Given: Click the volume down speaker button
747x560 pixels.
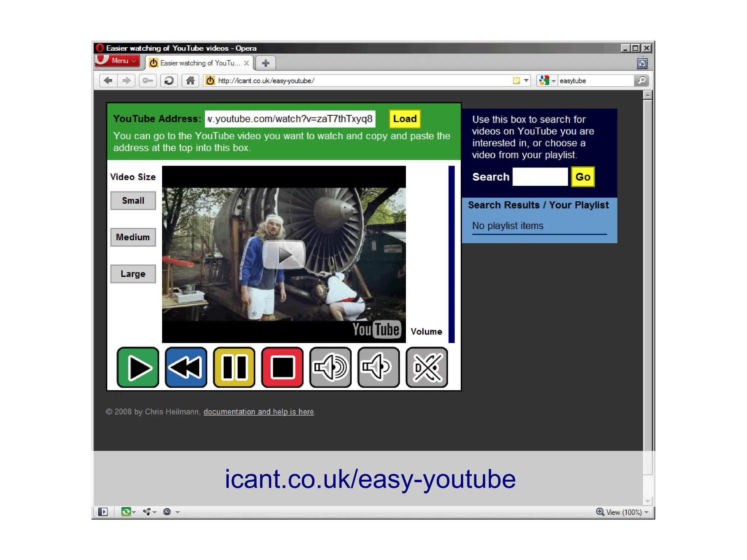Looking at the screenshot, I should tap(379, 367).
